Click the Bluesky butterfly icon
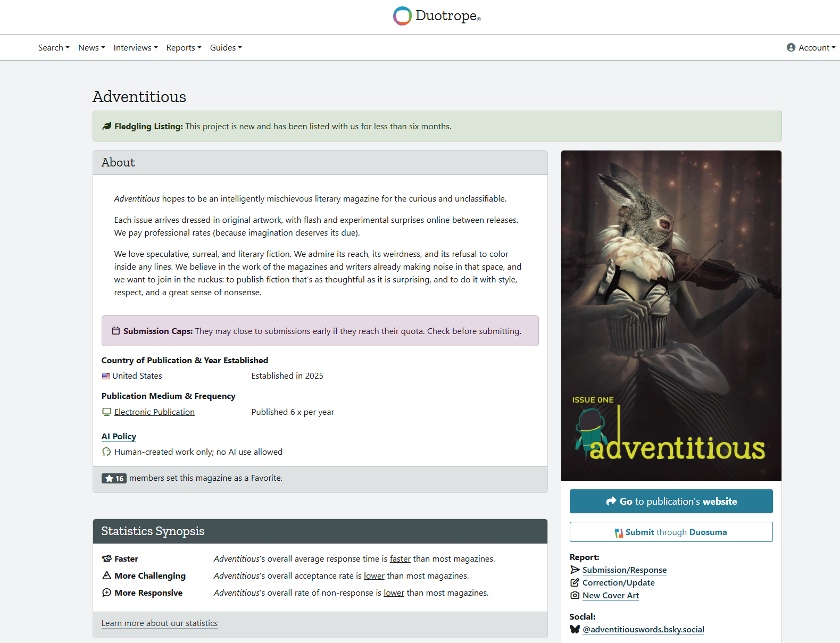The height and width of the screenshot is (643, 840). (x=575, y=629)
